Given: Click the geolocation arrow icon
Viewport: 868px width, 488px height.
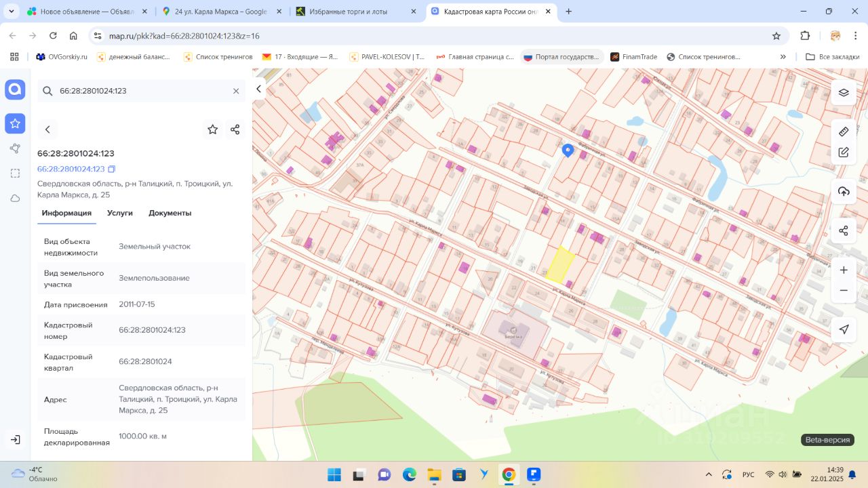Looking at the screenshot, I should [x=844, y=329].
